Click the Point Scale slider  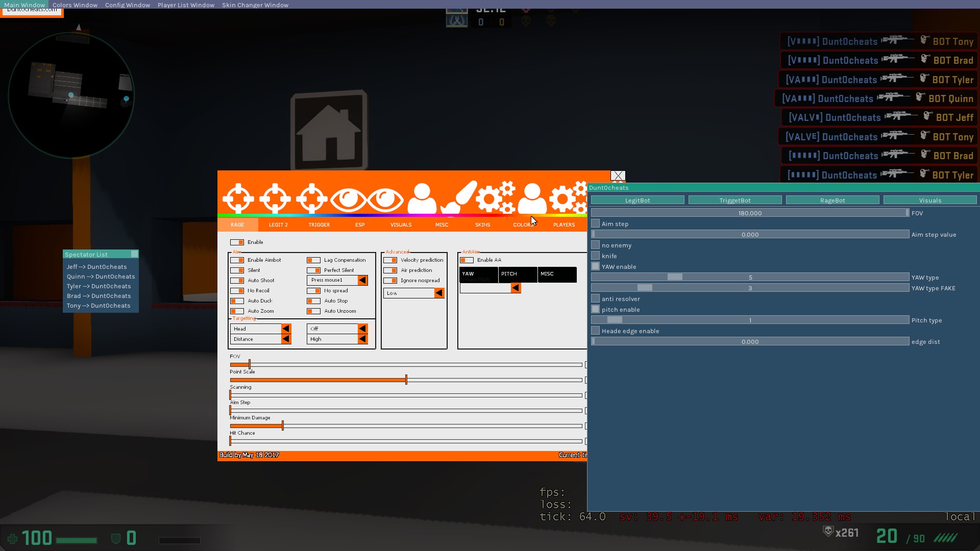click(406, 380)
